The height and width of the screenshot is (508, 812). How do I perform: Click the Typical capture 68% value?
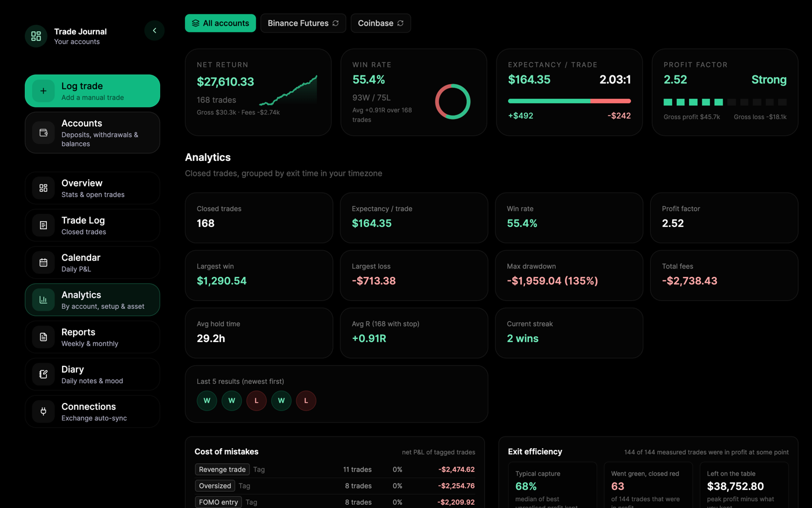click(526, 487)
